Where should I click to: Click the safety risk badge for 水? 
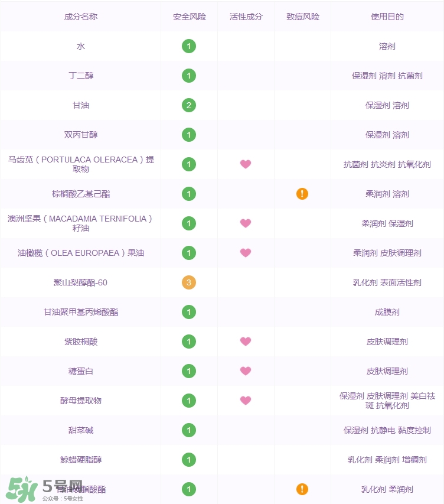[189, 46]
